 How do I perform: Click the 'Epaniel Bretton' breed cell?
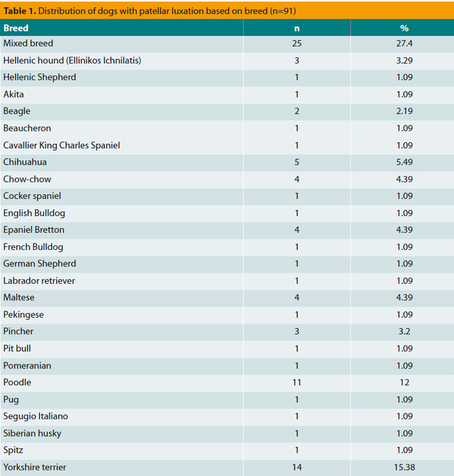(x=34, y=230)
